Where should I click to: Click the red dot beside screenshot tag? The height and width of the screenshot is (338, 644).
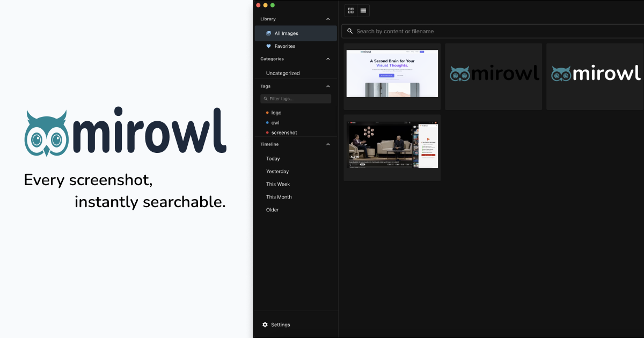tap(267, 133)
